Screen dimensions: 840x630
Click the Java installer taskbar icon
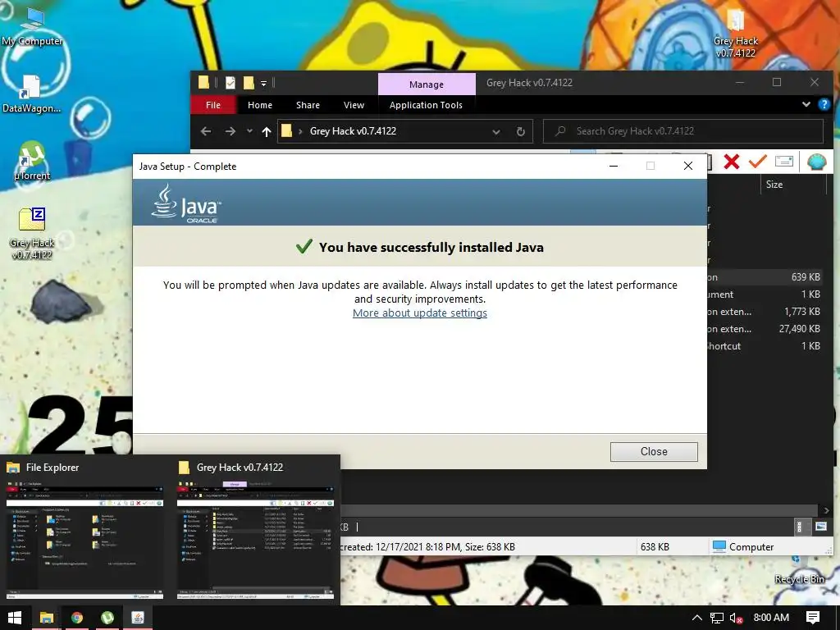click(x=138, y=618)
